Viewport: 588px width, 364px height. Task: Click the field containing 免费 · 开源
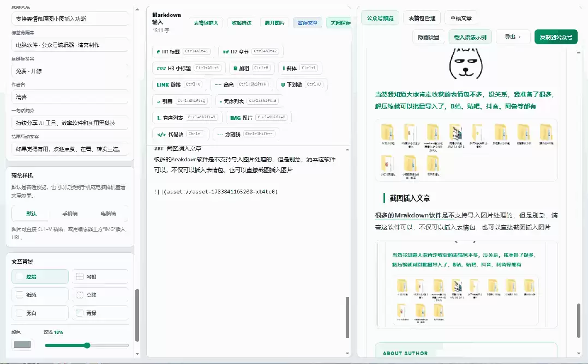pyautogui.click(x=70, y=71)
